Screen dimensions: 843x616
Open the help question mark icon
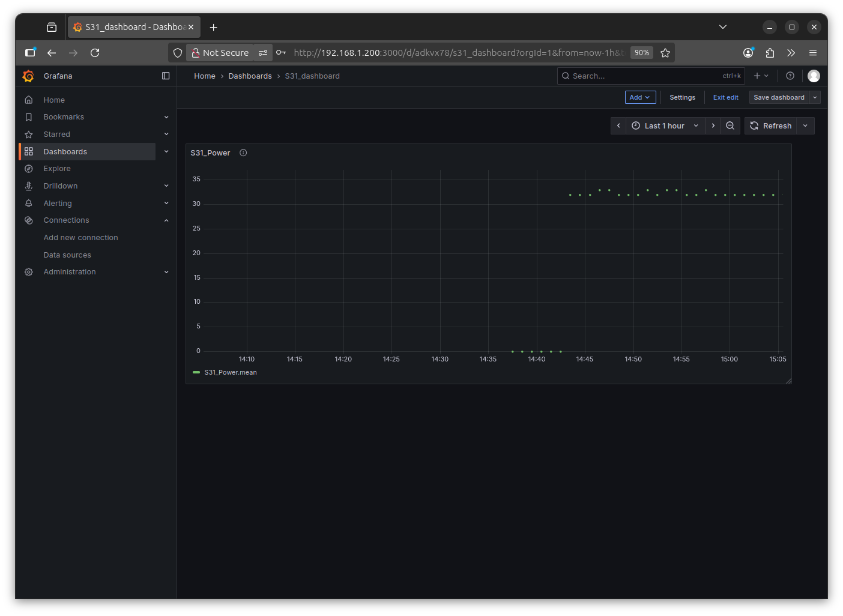(x=790, y=76)
